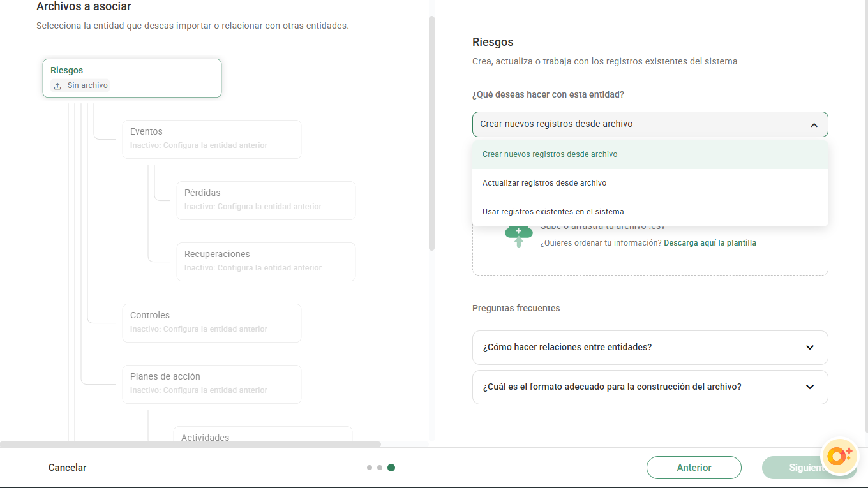Click the horizontal scrollbar of the entity tree
868x488 pixels.
tap(190, 444)
